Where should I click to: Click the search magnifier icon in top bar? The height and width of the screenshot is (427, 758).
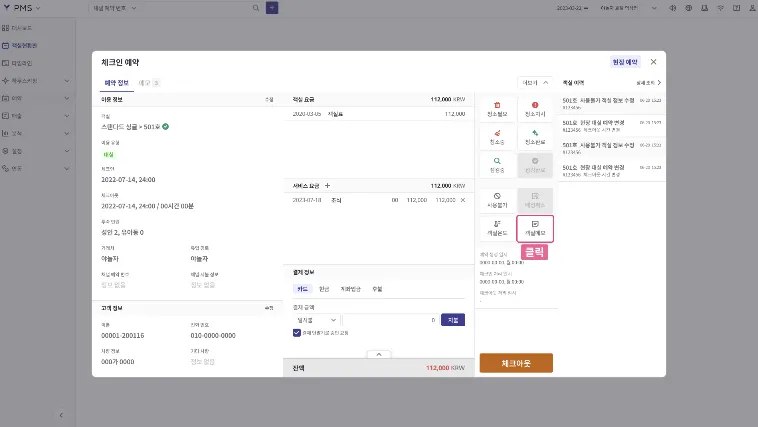click(x=256, y=8)
